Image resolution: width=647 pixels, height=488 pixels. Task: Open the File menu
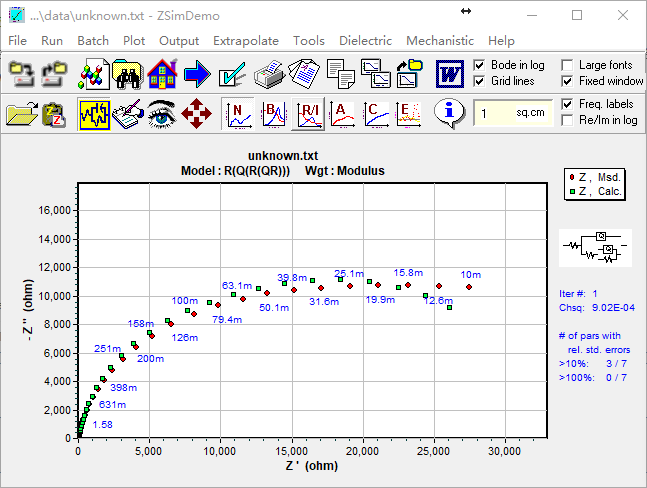coord(17,41)
